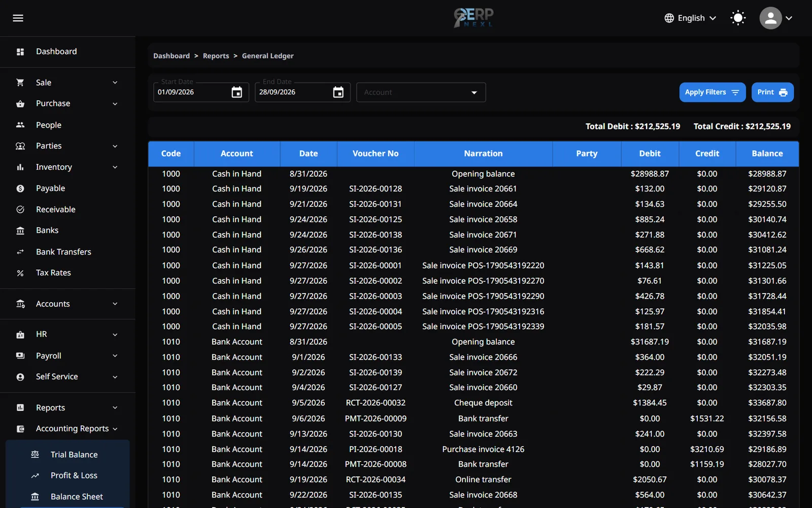Click the Reports breadcrumb link
Image resolution: width=812 pixels, height=508 pixels.
pyautogui.click(x=216, y=56)
